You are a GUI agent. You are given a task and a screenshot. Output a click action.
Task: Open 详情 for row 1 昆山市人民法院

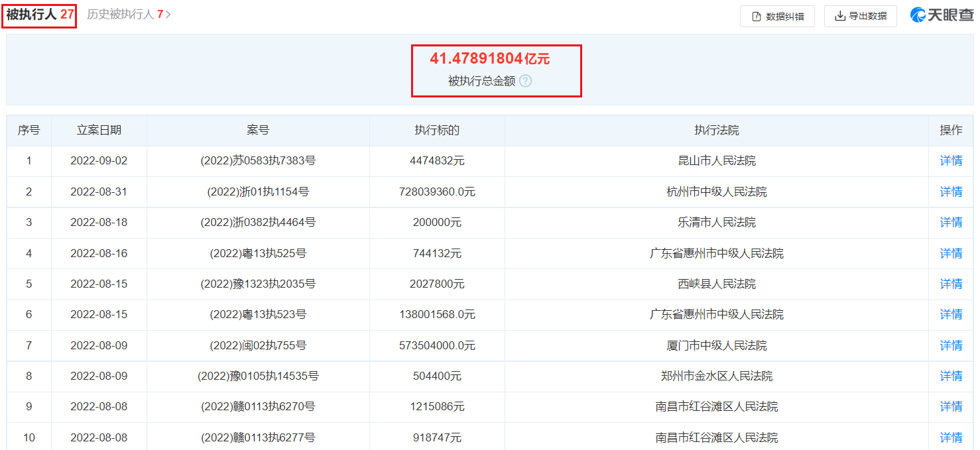click(951, 161)
